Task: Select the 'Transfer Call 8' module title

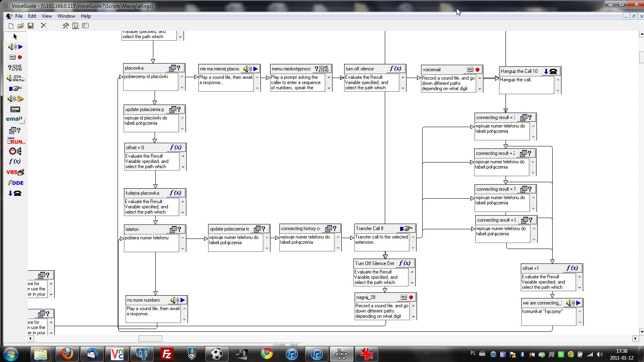Action: tap(369, 228)
